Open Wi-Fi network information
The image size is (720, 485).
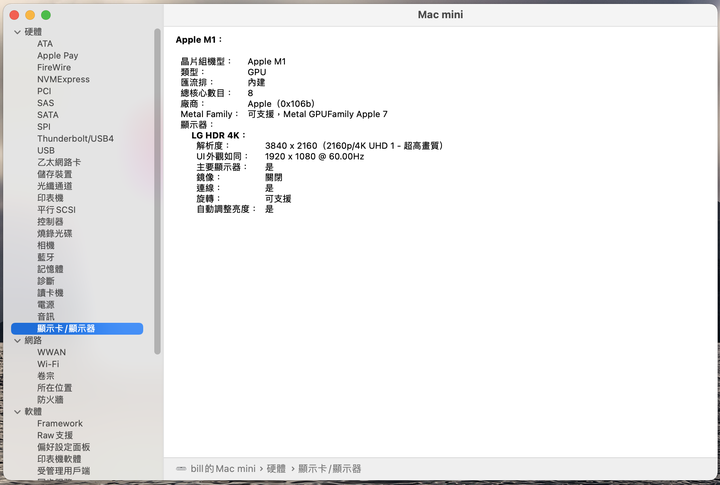click(x=48, y=364)
